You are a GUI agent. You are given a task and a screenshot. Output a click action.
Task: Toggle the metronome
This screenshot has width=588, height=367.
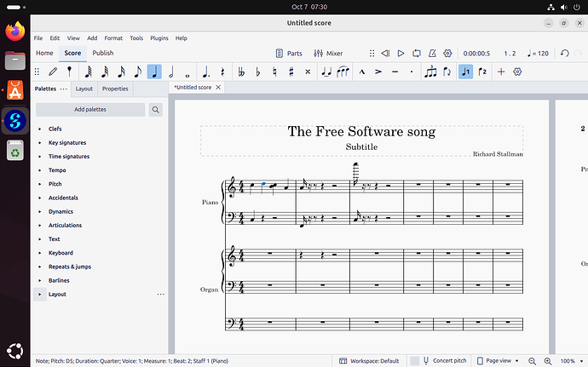click(x=432, y=53)
